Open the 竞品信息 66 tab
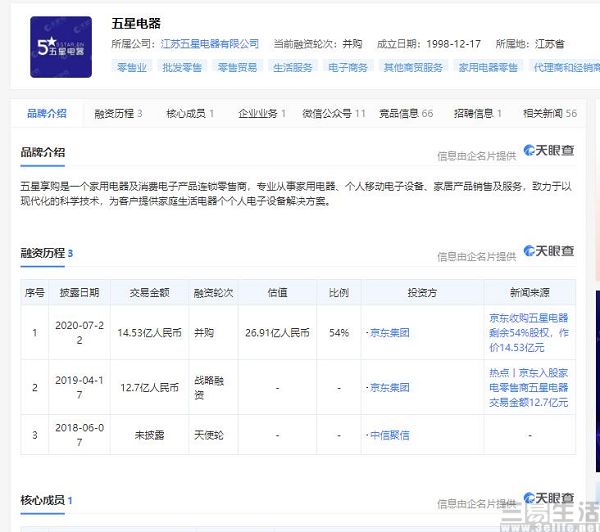The width and height of the screenshot is (600, 532). click(406, 114)
